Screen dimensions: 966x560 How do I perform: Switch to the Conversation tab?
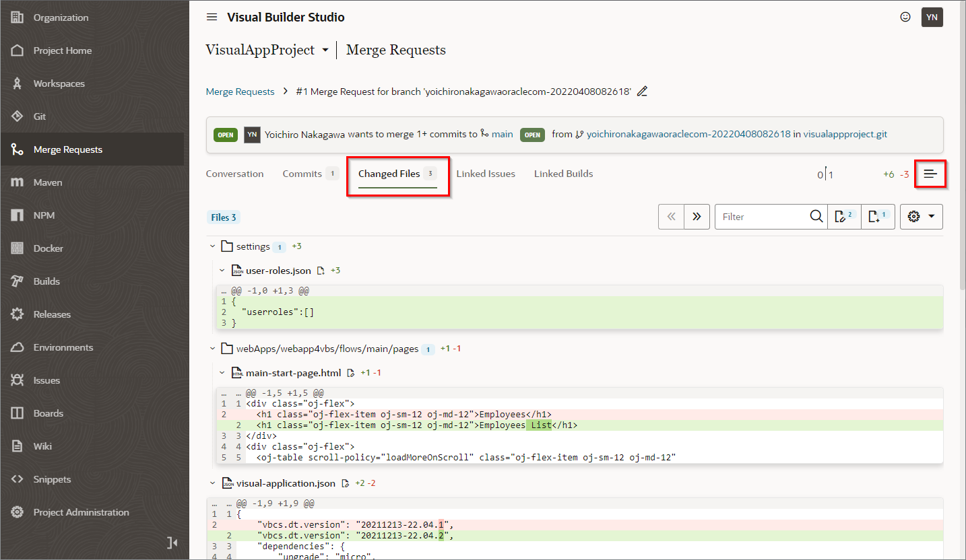pyautogui.click(x=234, y=174)
